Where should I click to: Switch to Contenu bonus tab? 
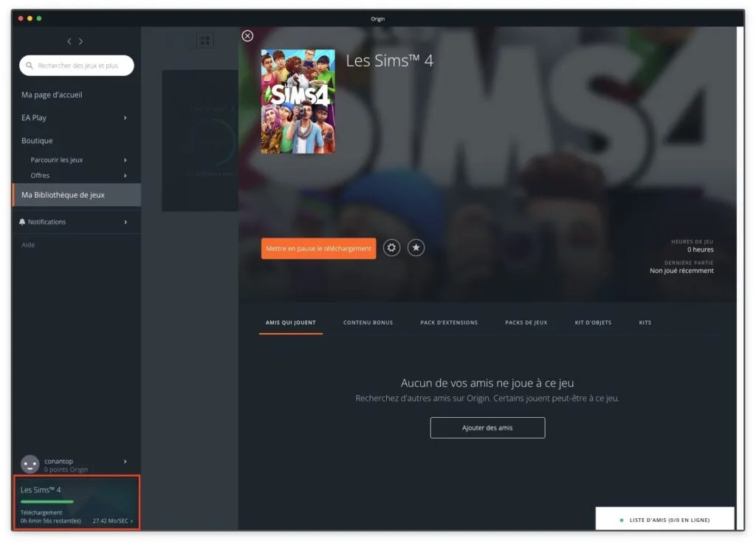pyautogui.click(x=368, y=323)
